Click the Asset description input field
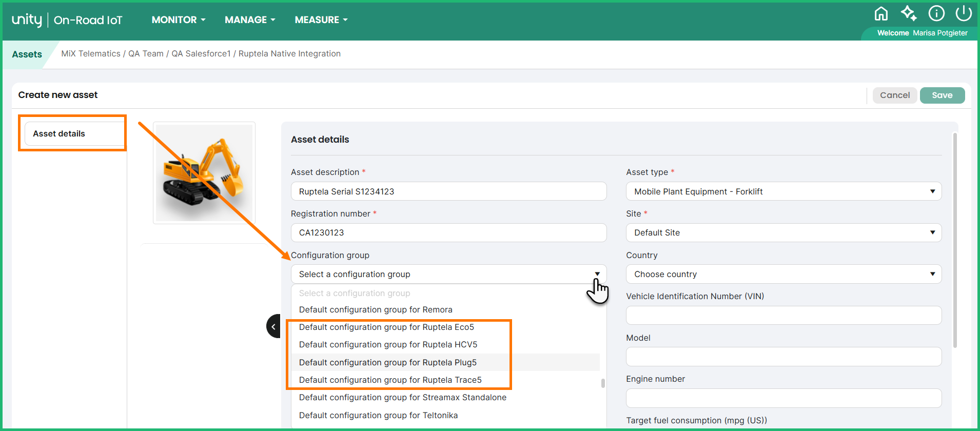This screenshot has height=431, width=980. pos(448,191)
